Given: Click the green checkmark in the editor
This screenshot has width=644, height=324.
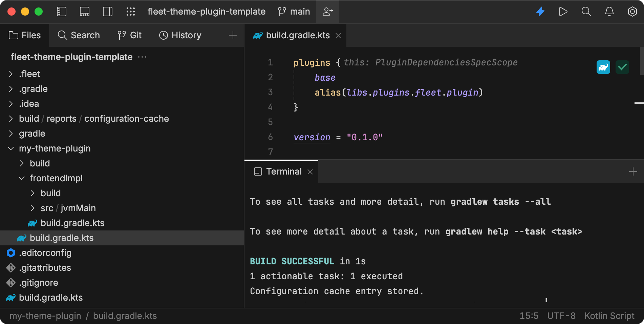Looking at the screenshot, I should click(x=622, y=67).
